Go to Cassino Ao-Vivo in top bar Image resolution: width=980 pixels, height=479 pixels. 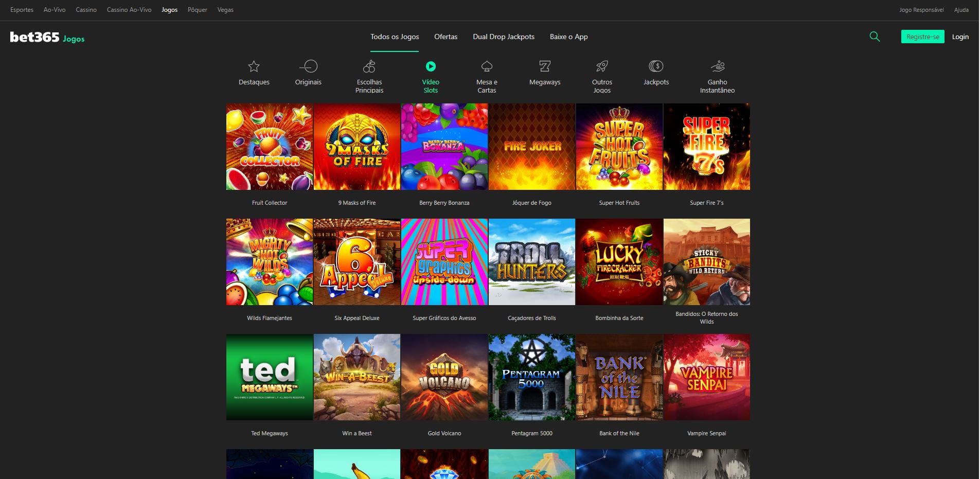click(x=129, y=10)
